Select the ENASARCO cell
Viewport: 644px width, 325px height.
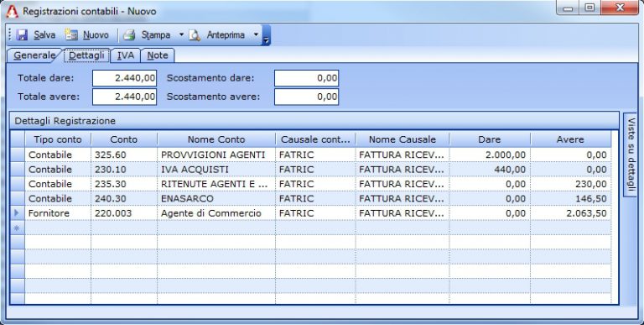point(216,199)
